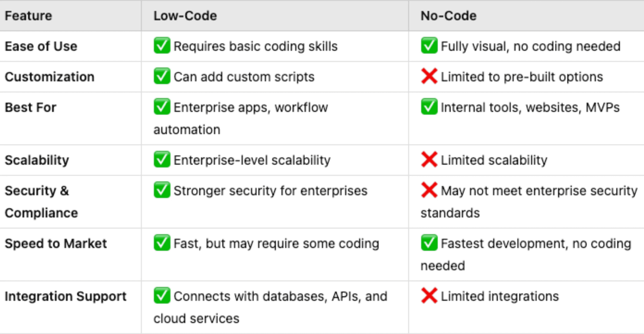Viewport: 644px width, 334px height.
Task: Click green checkmark beside Fully visual, no coding
Action: pyautogui.click(x=429, y=45)
